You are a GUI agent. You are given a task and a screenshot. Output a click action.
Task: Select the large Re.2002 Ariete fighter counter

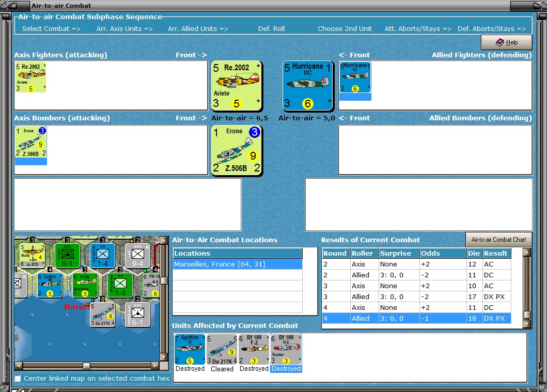(x=237, y=86)
